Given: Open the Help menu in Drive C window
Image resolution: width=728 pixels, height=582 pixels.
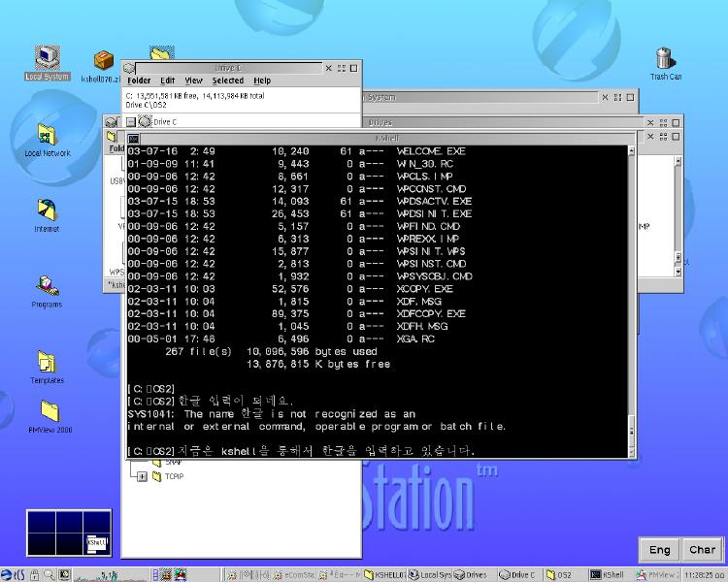Looking at the screenshot, I should coord(262,81).
